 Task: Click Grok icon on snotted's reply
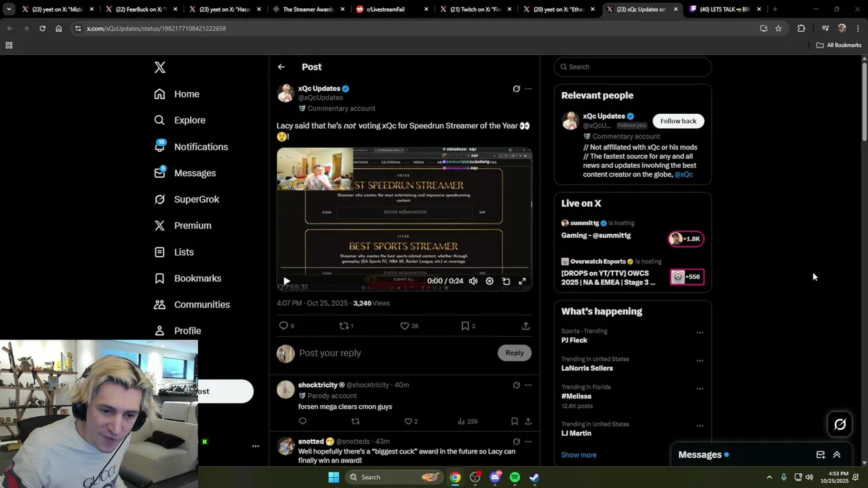point(516,442)
